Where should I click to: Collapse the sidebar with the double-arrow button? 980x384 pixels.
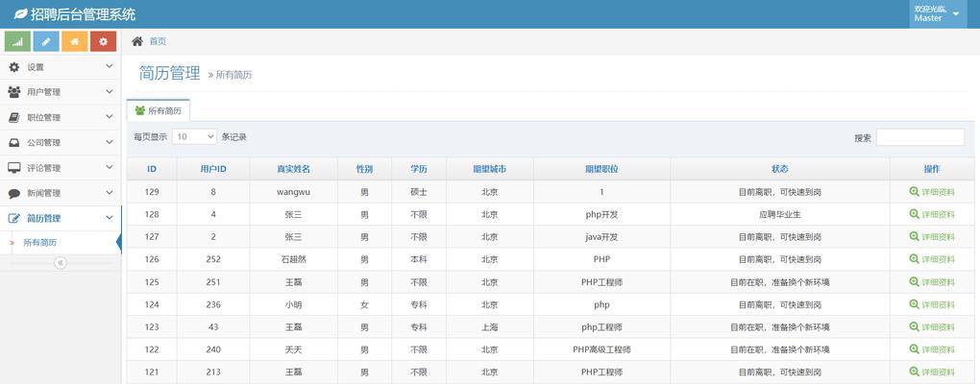[61, 263]
